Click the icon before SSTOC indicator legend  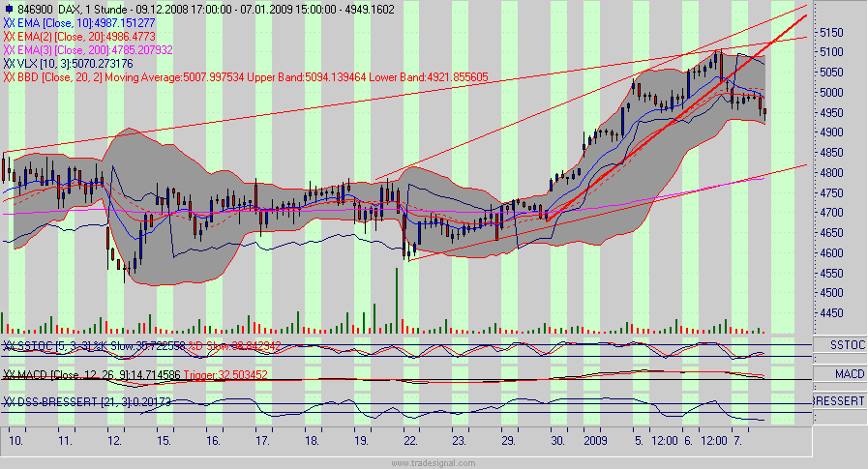10,345
